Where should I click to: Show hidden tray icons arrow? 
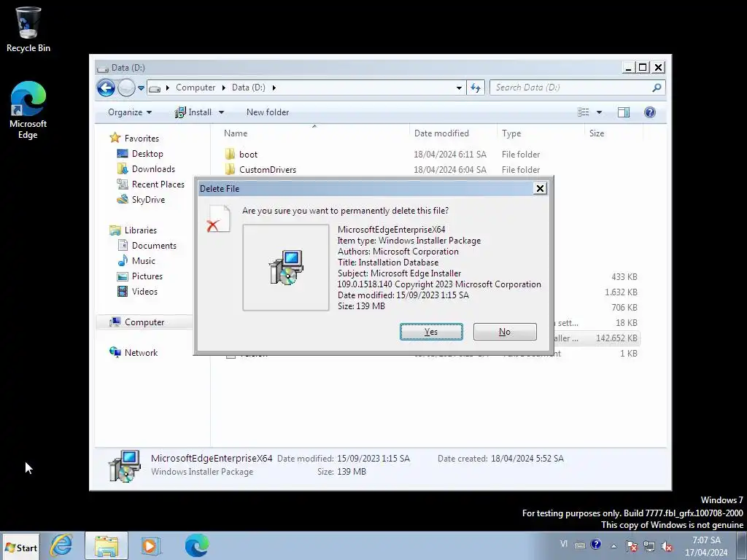pos(614,546)
